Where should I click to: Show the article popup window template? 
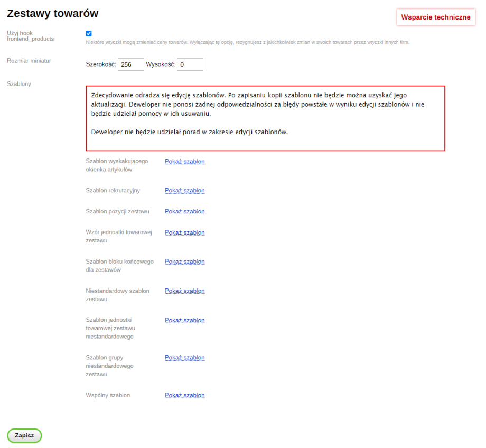point(184,162)
